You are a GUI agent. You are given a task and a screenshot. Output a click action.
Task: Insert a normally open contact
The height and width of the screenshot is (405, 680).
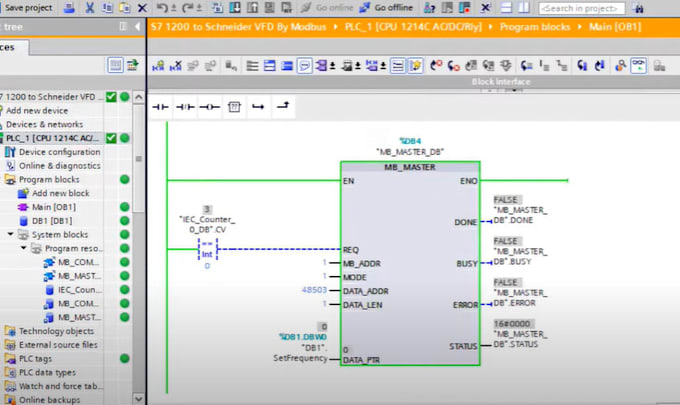tap(160, 107)
